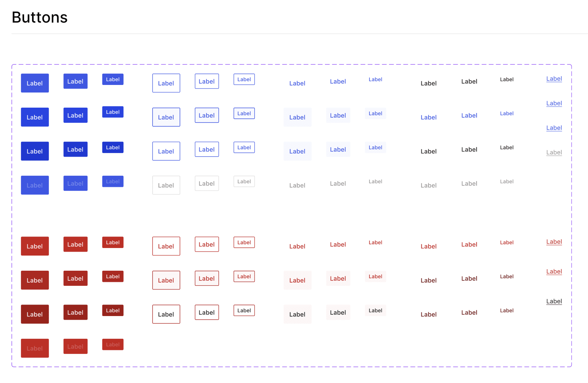Click the faded red disabled Label button at bottom

pyautogui.click(x=35, y=348)
